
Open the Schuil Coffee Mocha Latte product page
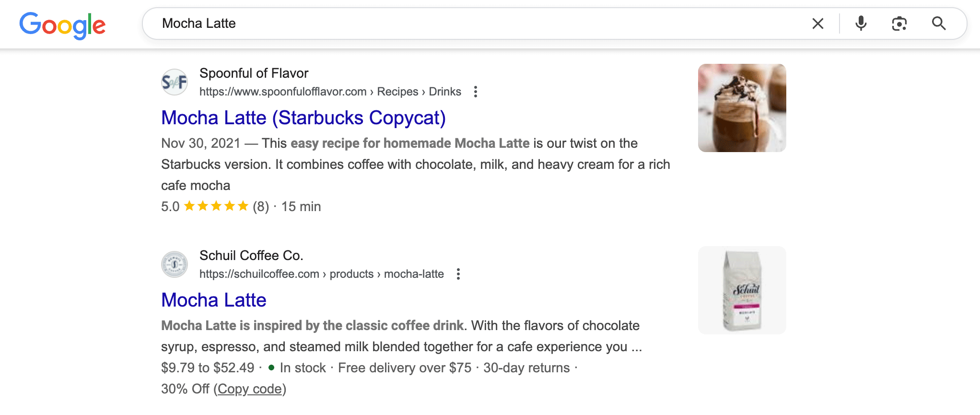click(x=213, y=300)
